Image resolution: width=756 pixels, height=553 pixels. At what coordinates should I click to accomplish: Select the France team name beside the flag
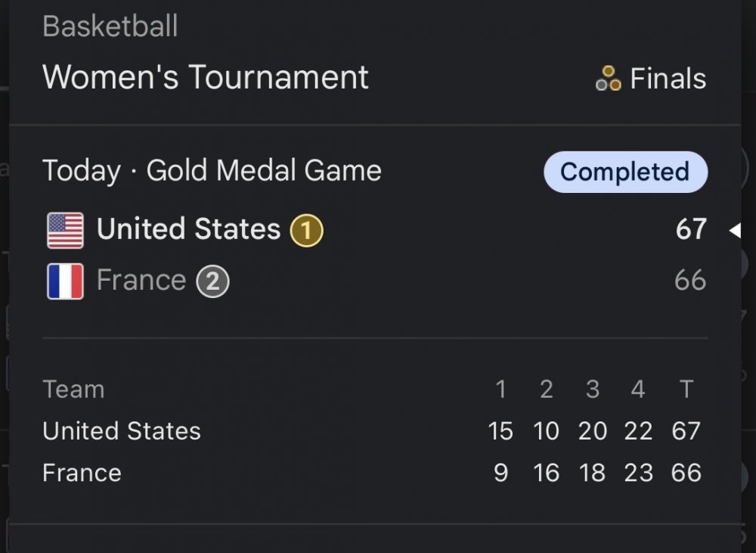coord(141,281)
